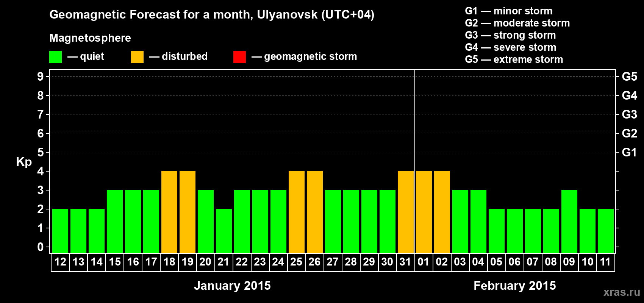The image size is (644, 303).
Task: Select the orange bar for January 31
Action: point(406,212)
